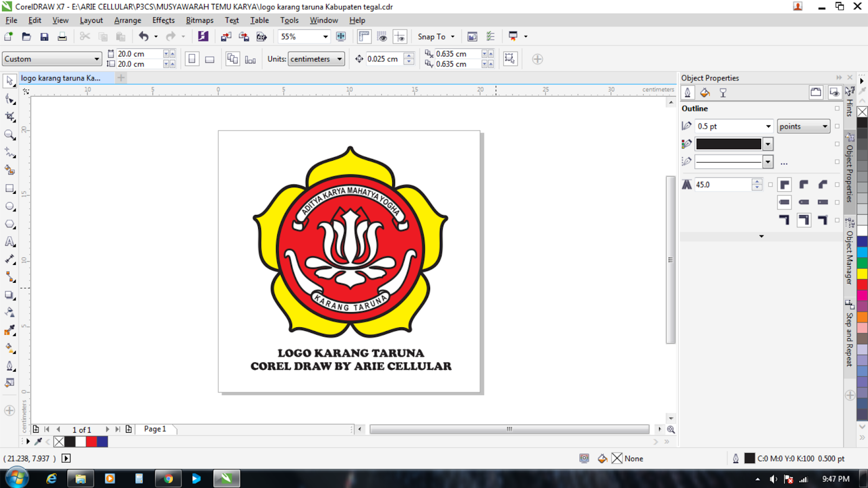Image resolution: width=868 pixels, height=488 pixels.
Task: Open the Custom page size dropdown
Action: tap(97, 59)
